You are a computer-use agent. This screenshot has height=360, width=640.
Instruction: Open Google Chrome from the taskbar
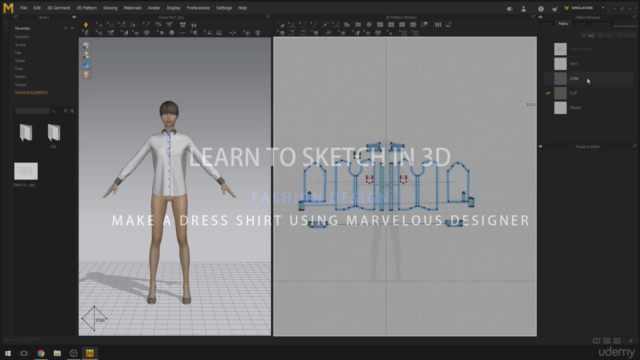(41, 353)
